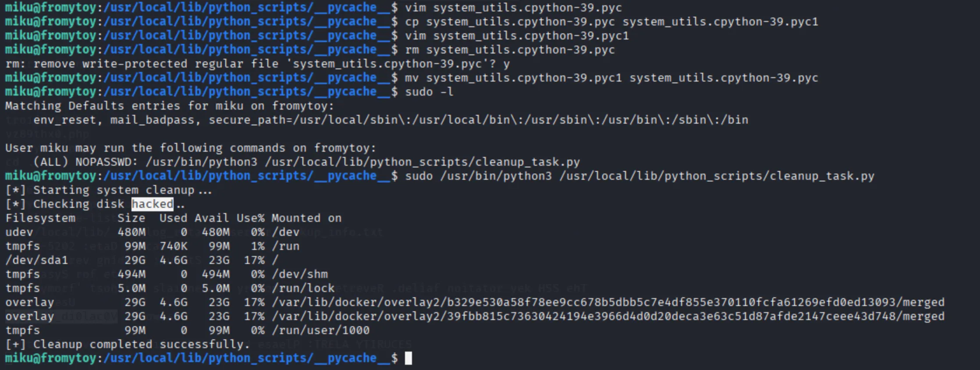This screenshot has height=370, width=980.
Task: Click the "(ALL) NOPASSWD:" sudoers text
Action: (85, 162)
